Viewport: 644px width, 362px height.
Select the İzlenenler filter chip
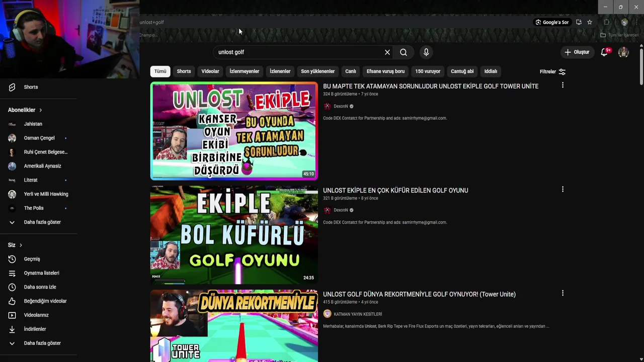click(280, 71)
